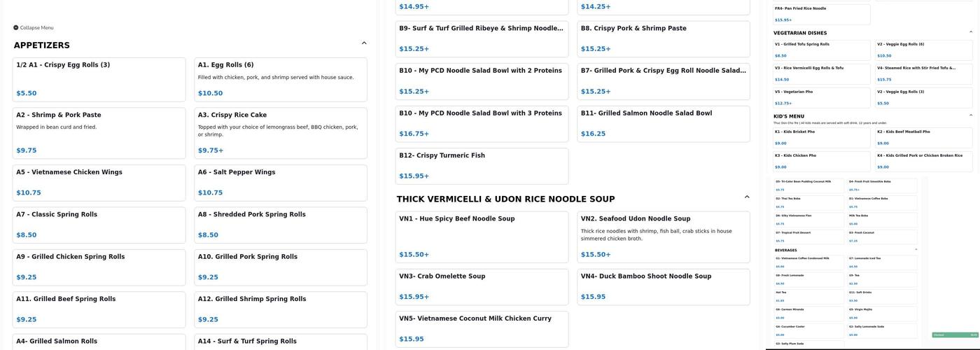Open A4- Grilled Salmon Rolls card
Image resolution: width=980 pixels, height=350 pixels.
click(x=99, y=342)
